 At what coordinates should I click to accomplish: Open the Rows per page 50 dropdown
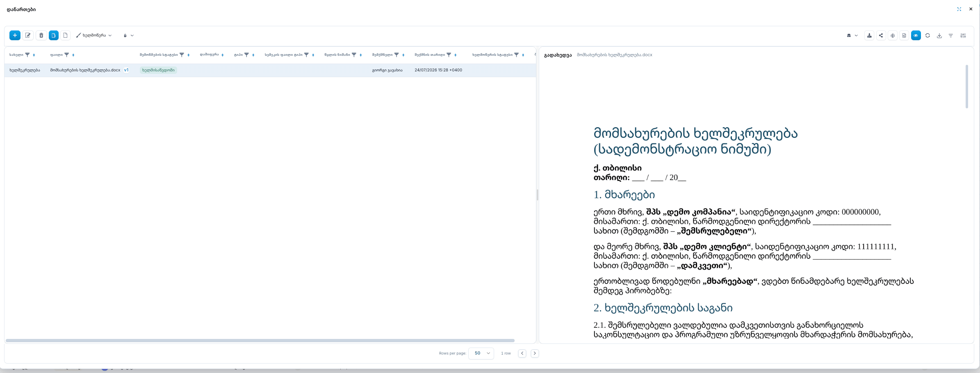point(482,353)
